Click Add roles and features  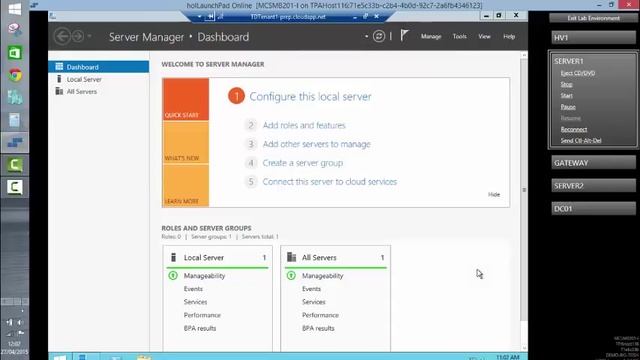point(304,125)
